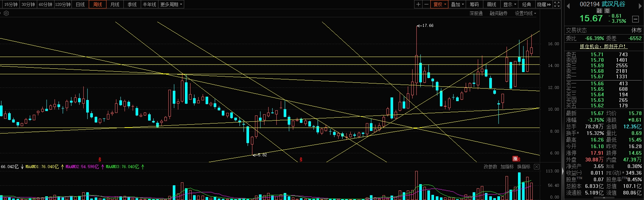Collapse quote panel using the minus box

click(x=636, y=19)
